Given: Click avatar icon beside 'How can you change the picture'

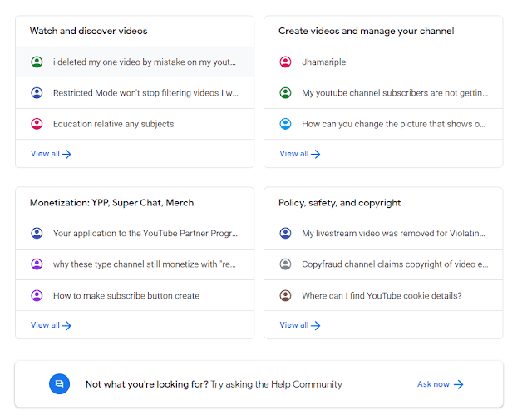Looking at the screenshot, I should tap(285, 124).
